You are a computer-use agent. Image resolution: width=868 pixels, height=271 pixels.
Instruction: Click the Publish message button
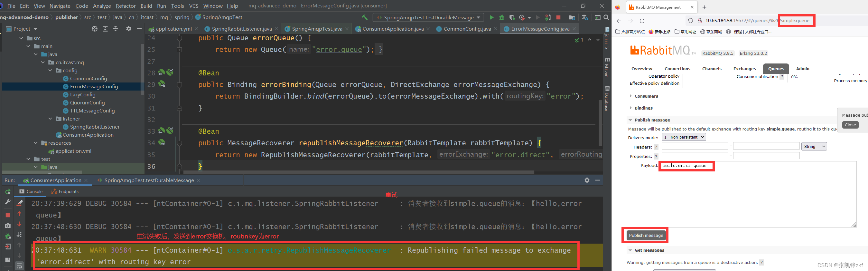coord(646,235)
